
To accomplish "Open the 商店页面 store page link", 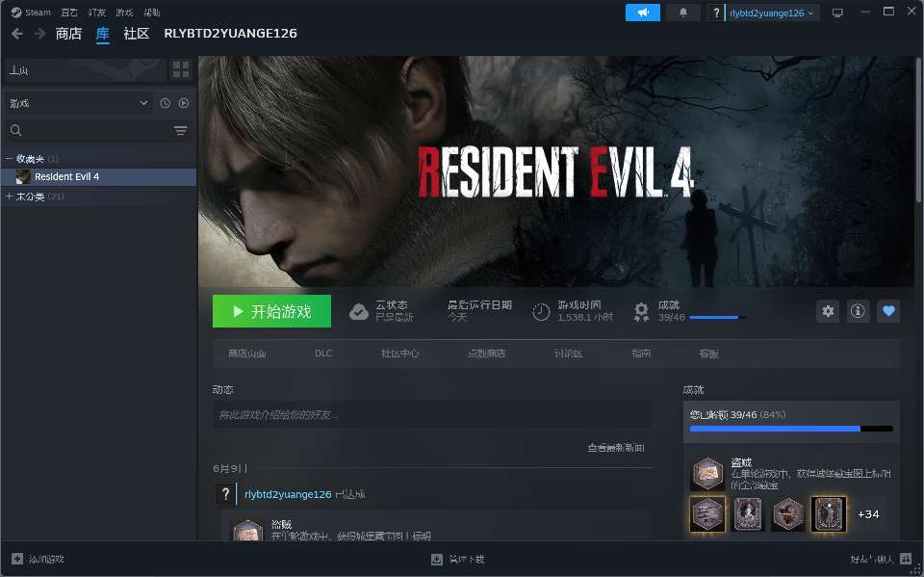I will pyautogui.click(x=247, y=354).
